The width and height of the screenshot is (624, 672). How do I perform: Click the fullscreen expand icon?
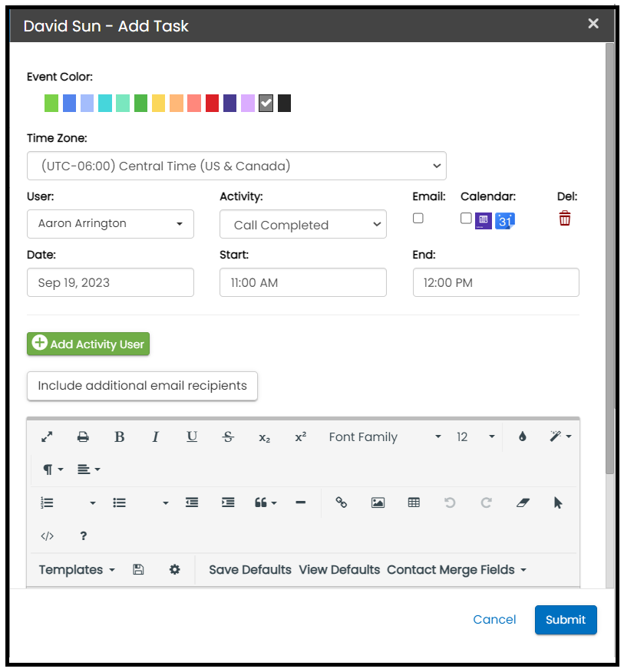coord(47,437)
